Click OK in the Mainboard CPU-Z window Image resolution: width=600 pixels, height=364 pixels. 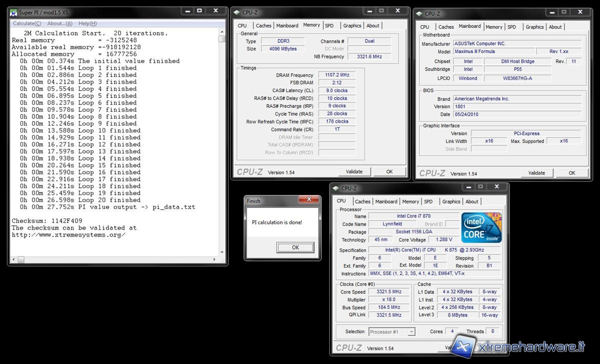click(571, 173)
